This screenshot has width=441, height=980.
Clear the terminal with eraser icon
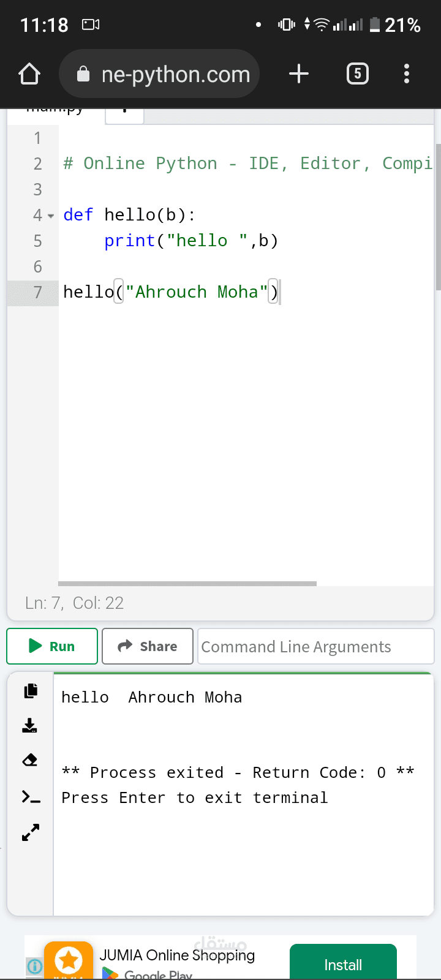pos(30,760)
